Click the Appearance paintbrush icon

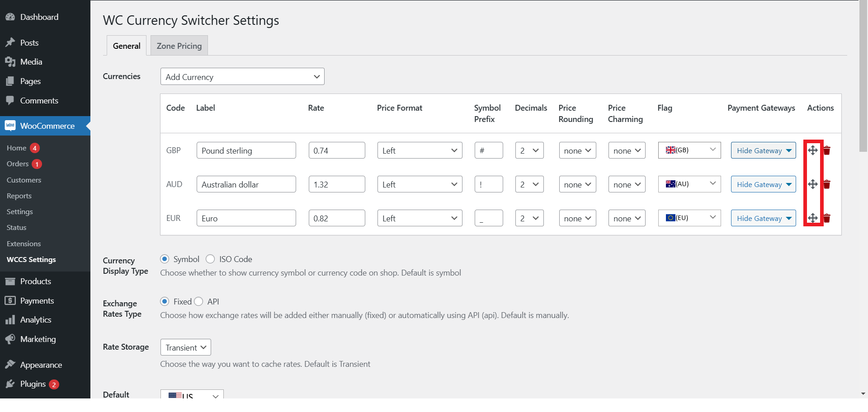(x=10, y=365)
